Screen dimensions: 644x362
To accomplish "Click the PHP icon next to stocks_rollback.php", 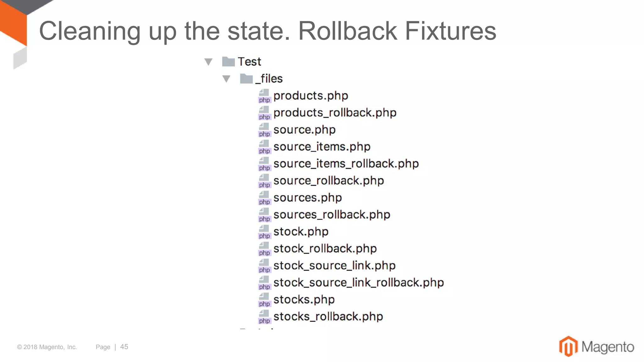I will [x=264, y=316].
